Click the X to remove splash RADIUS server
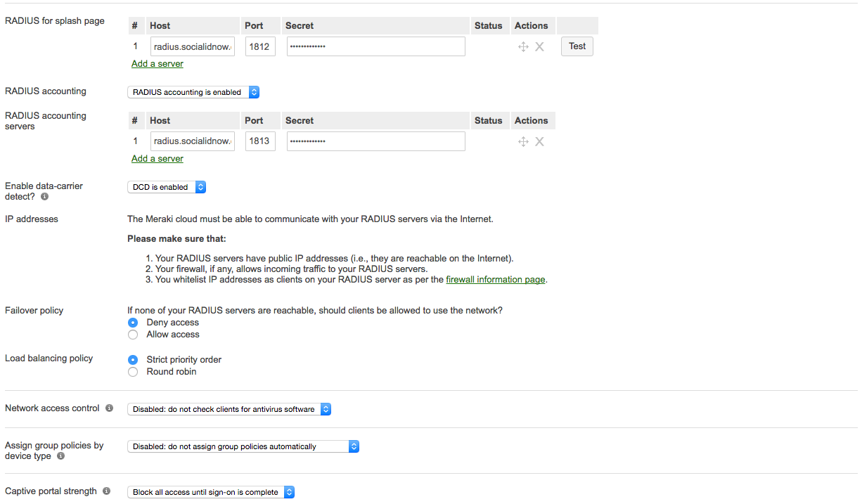 [x=539, y=46]
